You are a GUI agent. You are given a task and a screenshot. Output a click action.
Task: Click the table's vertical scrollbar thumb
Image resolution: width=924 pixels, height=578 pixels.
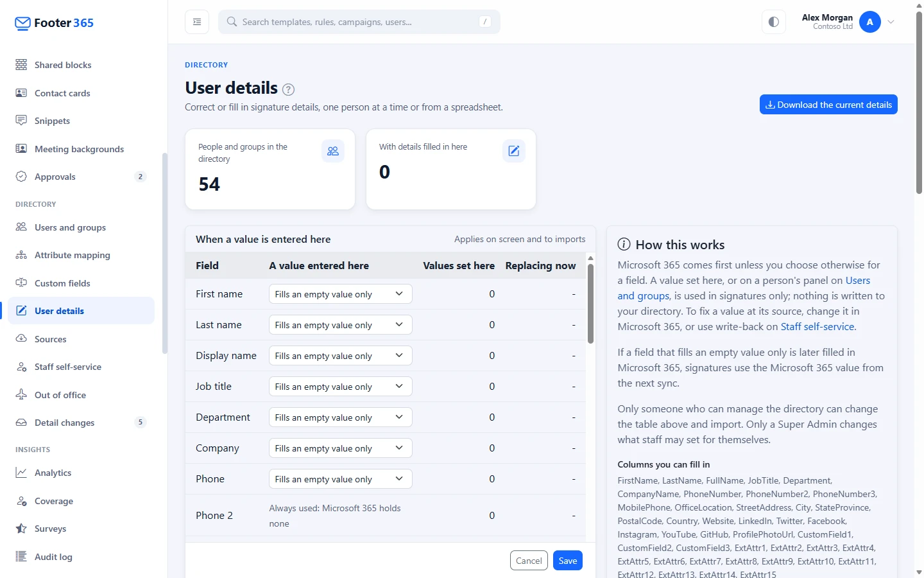click(x=590, y=303)
